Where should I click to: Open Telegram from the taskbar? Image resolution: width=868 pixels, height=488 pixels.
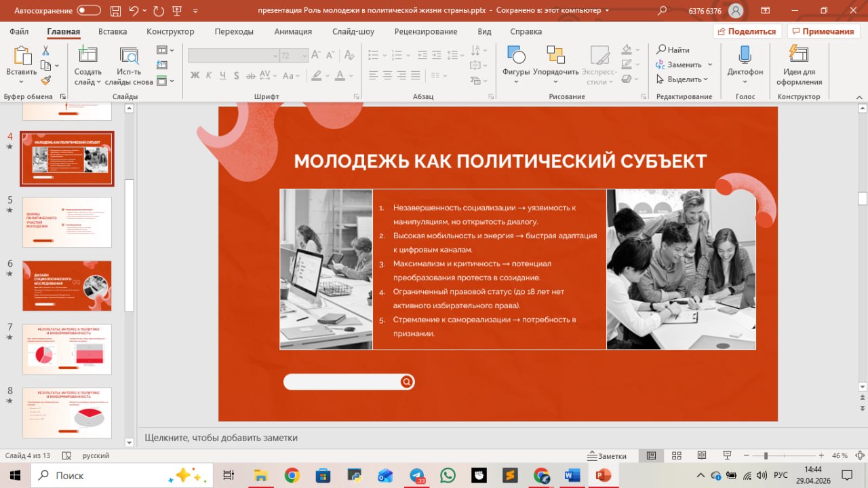coord(416,475)
